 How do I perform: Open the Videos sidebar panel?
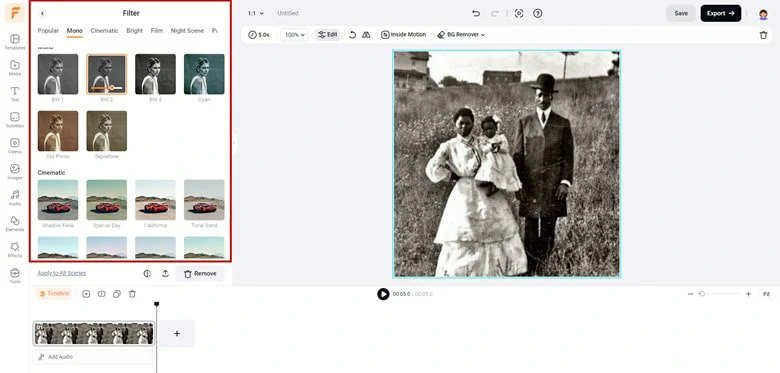click(15, 145)
